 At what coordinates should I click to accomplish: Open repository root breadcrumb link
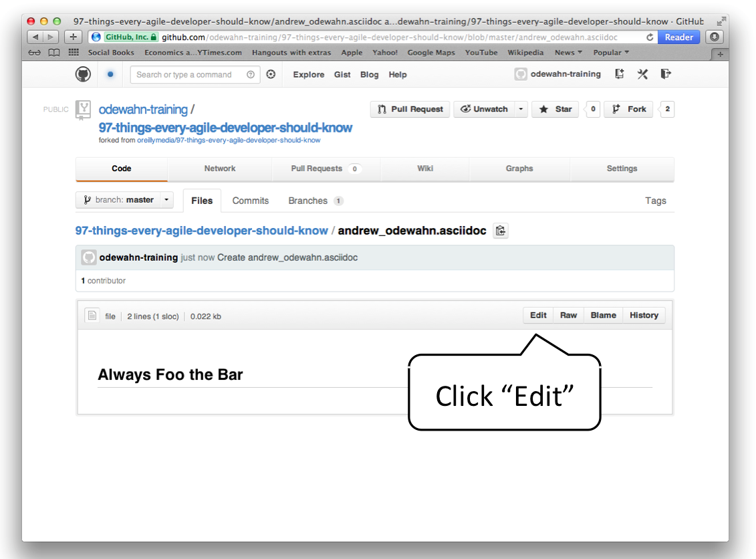[202, 231]
